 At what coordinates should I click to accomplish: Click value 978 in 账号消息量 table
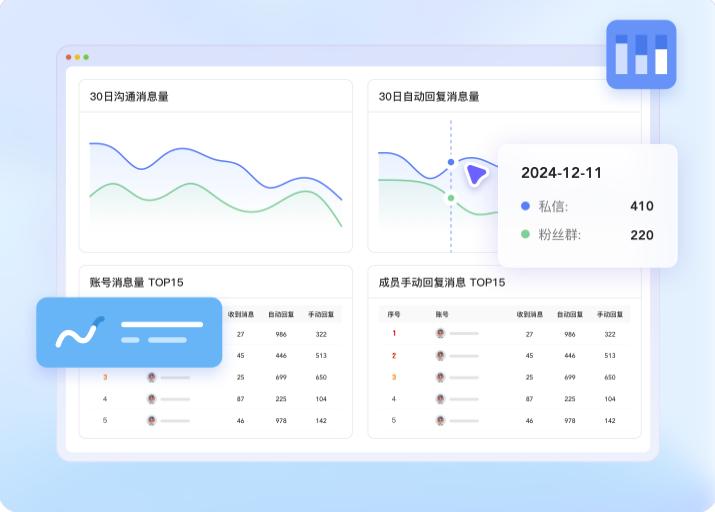tap(281, 421)
